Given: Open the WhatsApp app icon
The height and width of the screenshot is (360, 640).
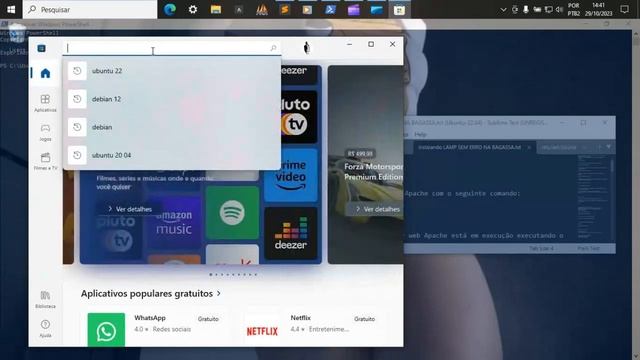Looking at the screenshot, I should pos(106,330).
